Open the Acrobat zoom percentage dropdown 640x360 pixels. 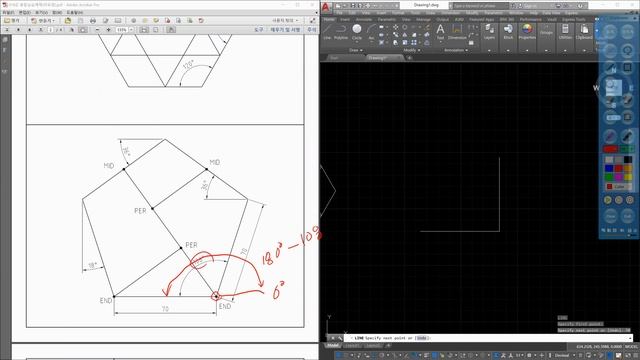pos(131,30)
